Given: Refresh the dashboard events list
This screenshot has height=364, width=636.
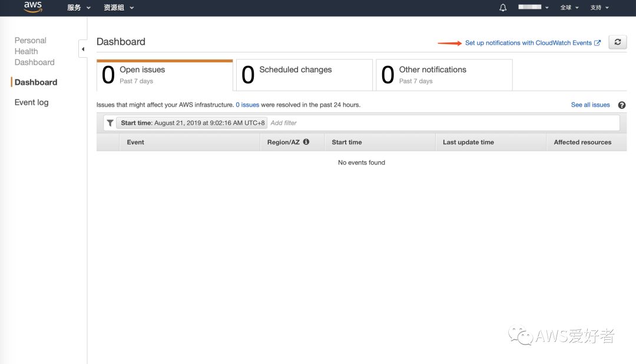Looking at the screenshot, I should point(617,42).
